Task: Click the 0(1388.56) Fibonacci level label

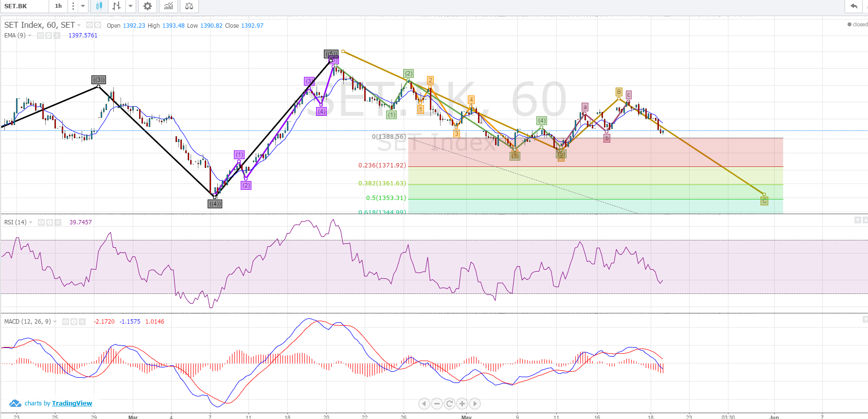Action: (x=389, y=137)
